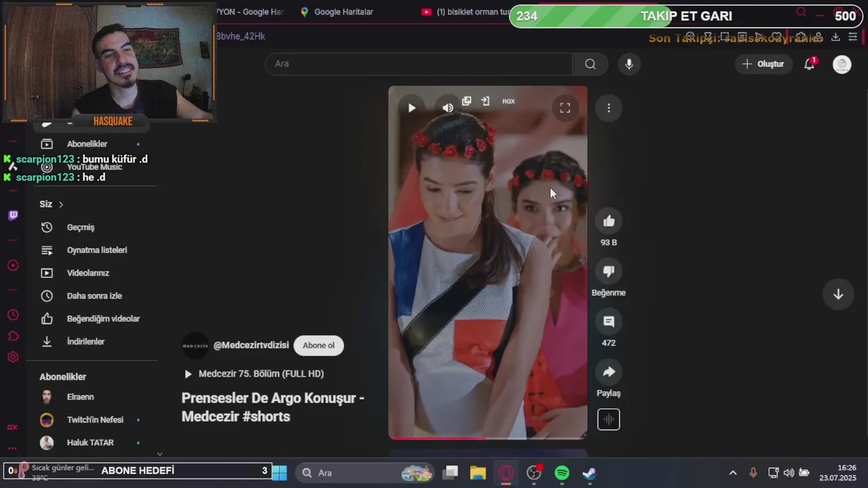
Task: Mute the short's volume speaker icon
Action: click(448, 108)
